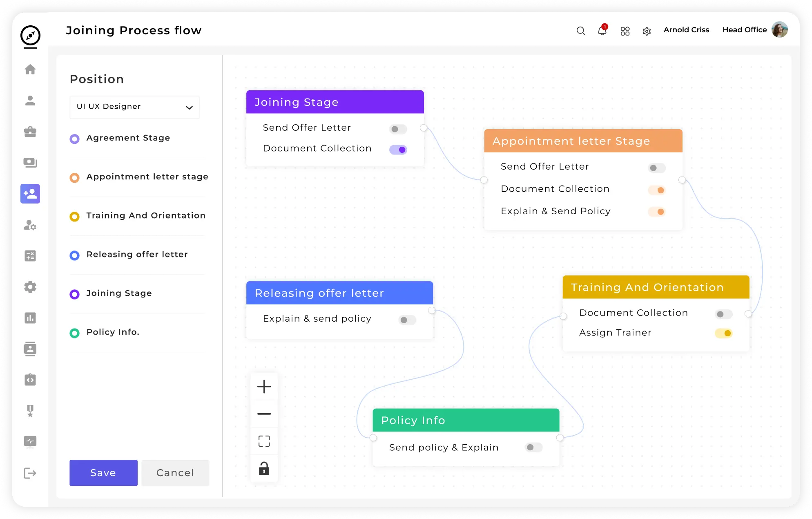Enable Send policy & Explain toggle
This screenshot has height=519, width=812.
[533, 447]
